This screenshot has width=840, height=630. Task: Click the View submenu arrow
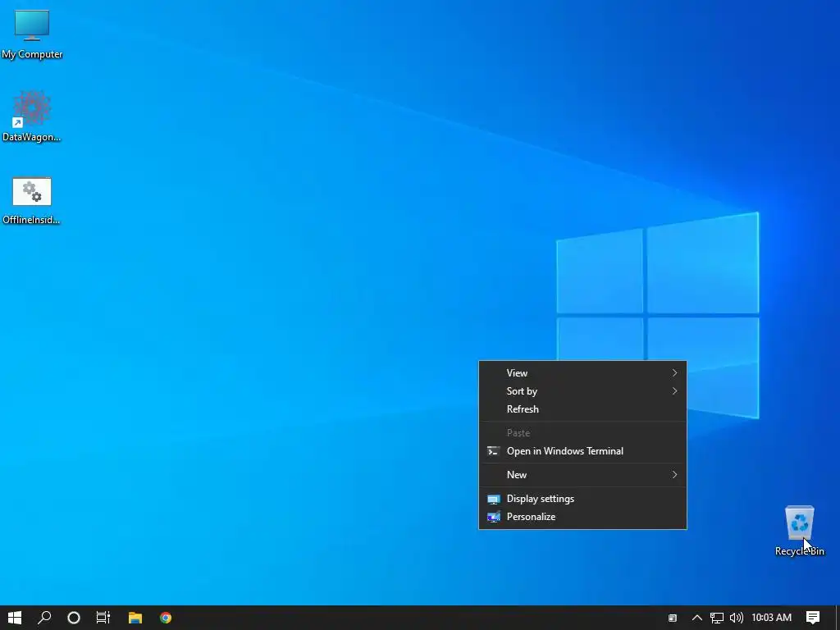(x=674, y=373)
